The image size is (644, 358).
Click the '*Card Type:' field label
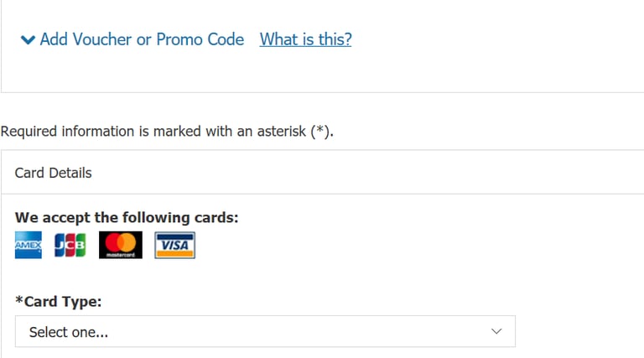click(x=59, y=302)
